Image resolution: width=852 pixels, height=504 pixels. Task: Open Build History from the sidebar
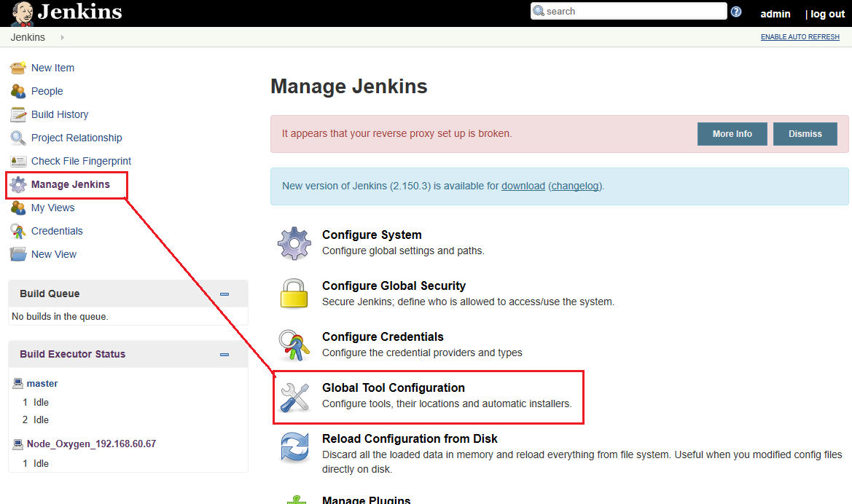point(60,114)
